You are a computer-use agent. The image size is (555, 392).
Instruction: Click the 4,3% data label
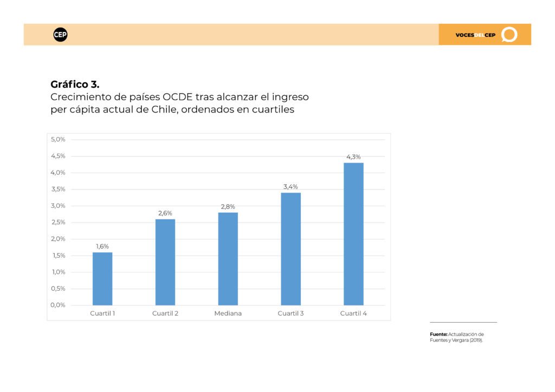tap(353, 157)
